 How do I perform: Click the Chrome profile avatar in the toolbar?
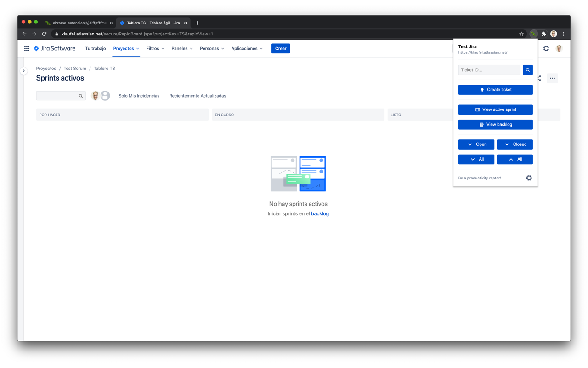[554, 34]
